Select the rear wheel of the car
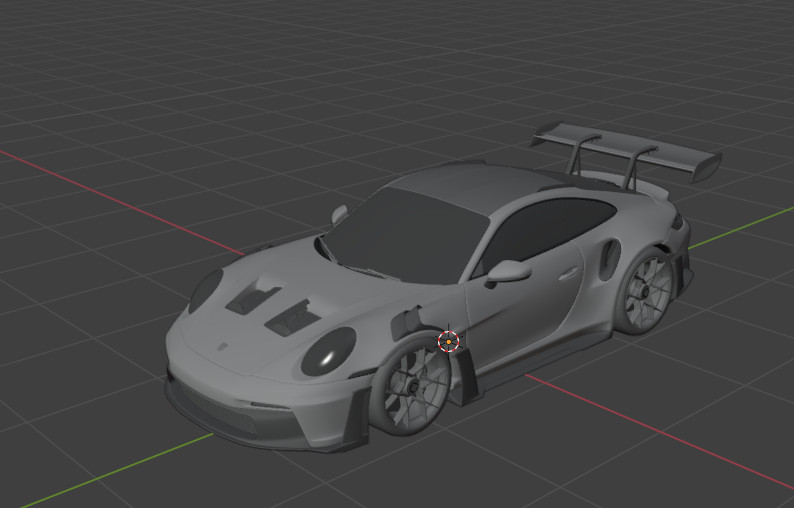 (x=645, y=292)
